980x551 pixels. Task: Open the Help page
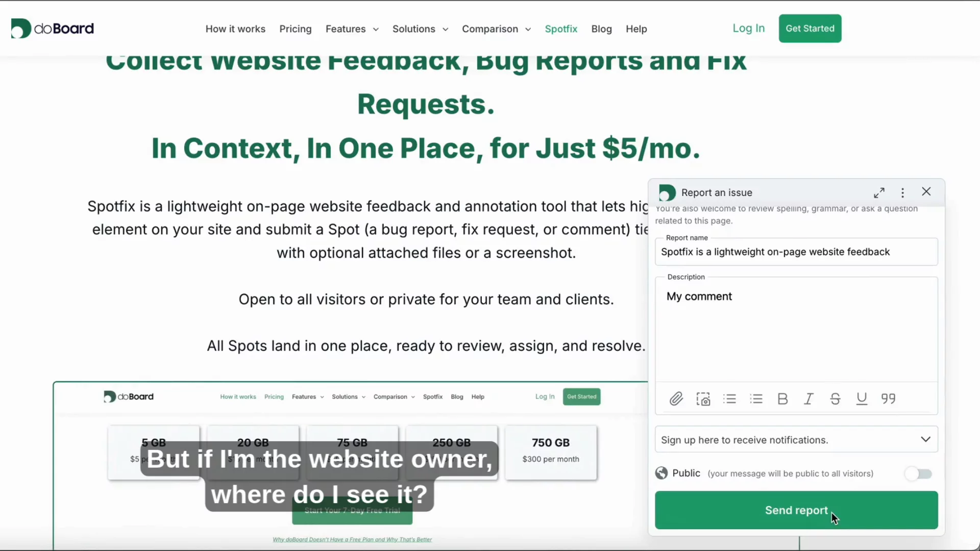(636, 29)
